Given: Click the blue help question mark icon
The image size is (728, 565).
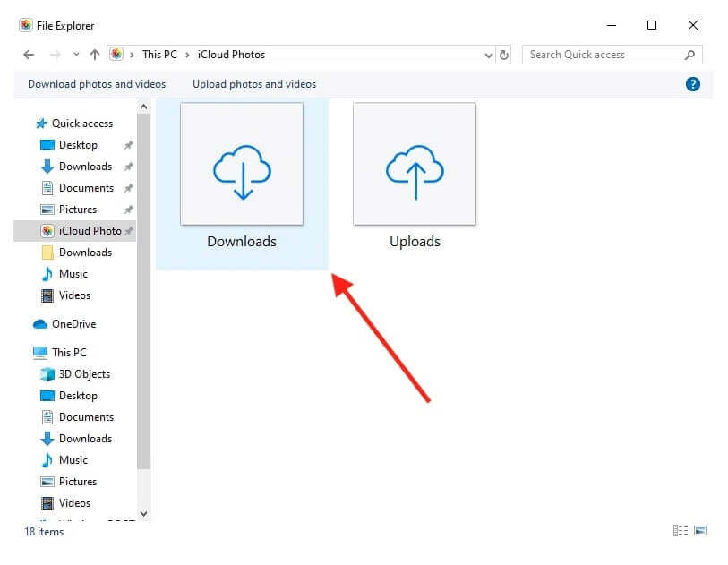Looking at the screenshot, I should tap(692, 84).
